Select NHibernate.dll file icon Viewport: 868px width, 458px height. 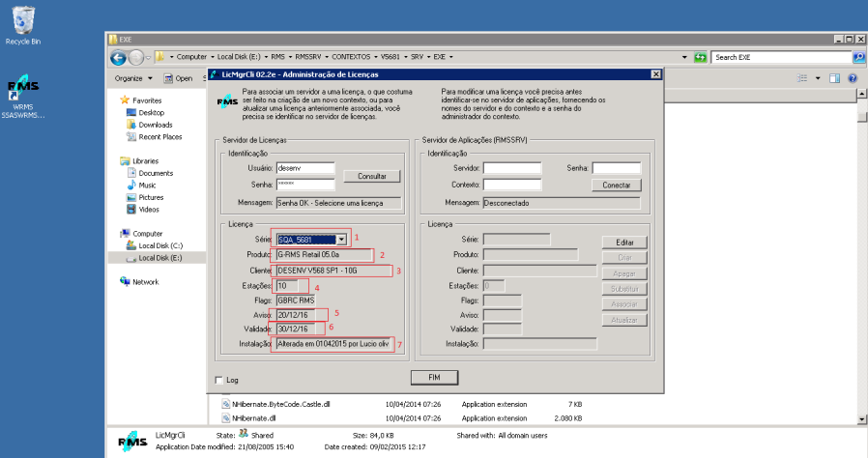[x=226, y=418]
